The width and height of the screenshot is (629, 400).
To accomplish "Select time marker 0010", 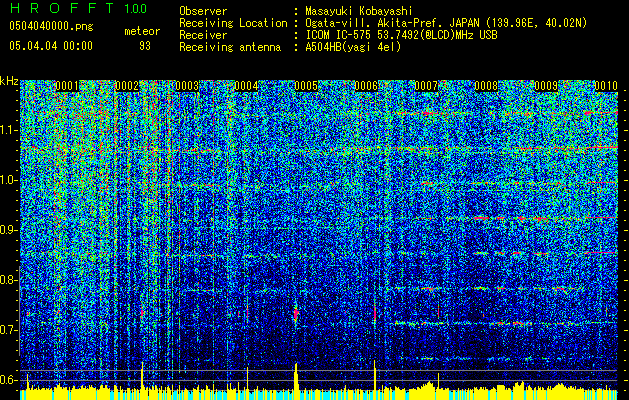I will [606, 86].
